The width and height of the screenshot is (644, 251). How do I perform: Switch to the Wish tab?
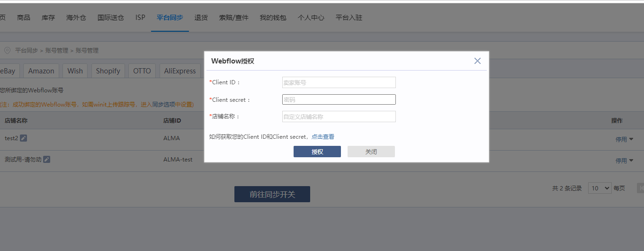click(75, 71)
